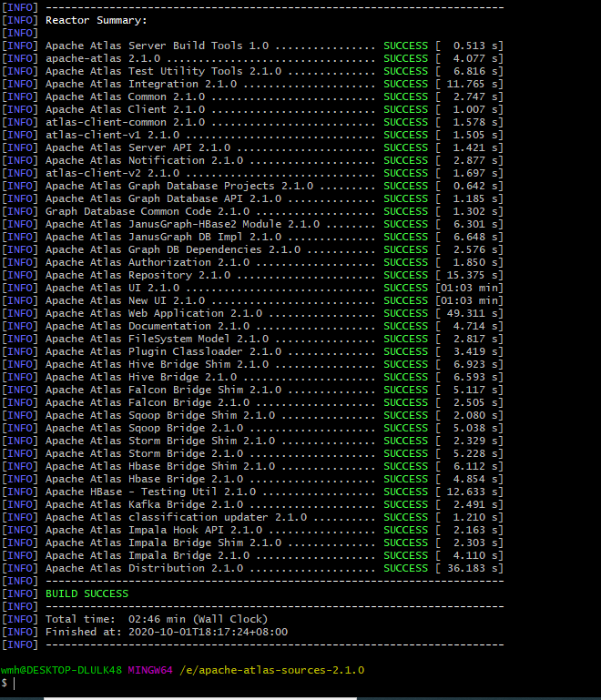This screenshot has width=601, height=700.
Task: Click 'Apache Atlas Hive Bridge 2.1.0' text
Action: 141,377
